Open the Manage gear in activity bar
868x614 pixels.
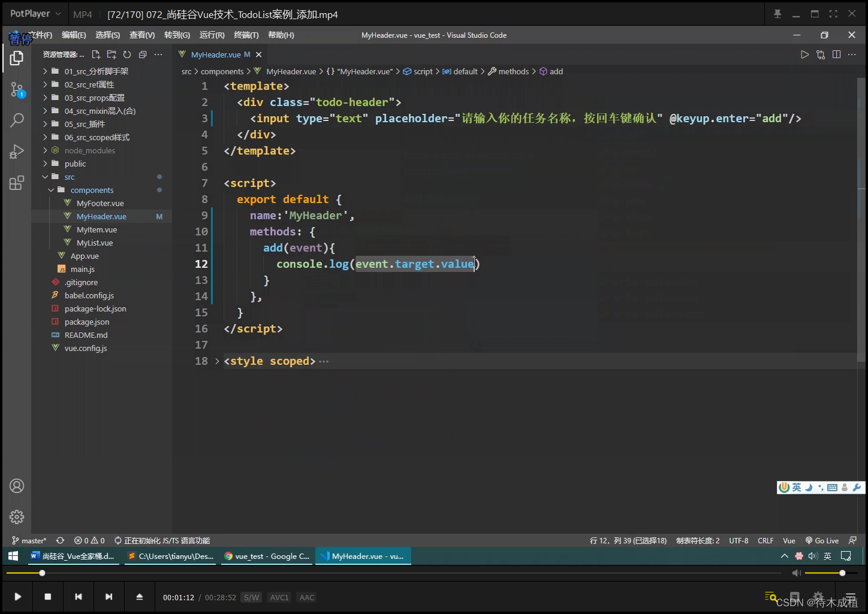point(17,516)
